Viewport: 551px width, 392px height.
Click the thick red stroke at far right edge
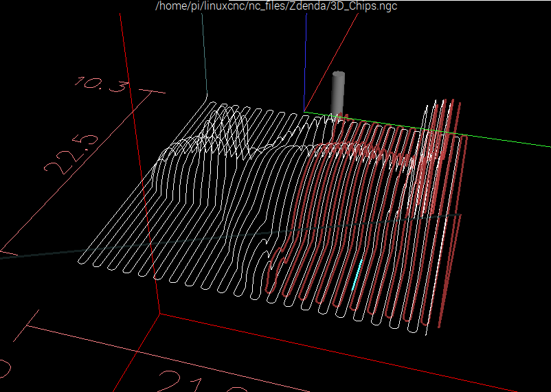pos(448,275)
